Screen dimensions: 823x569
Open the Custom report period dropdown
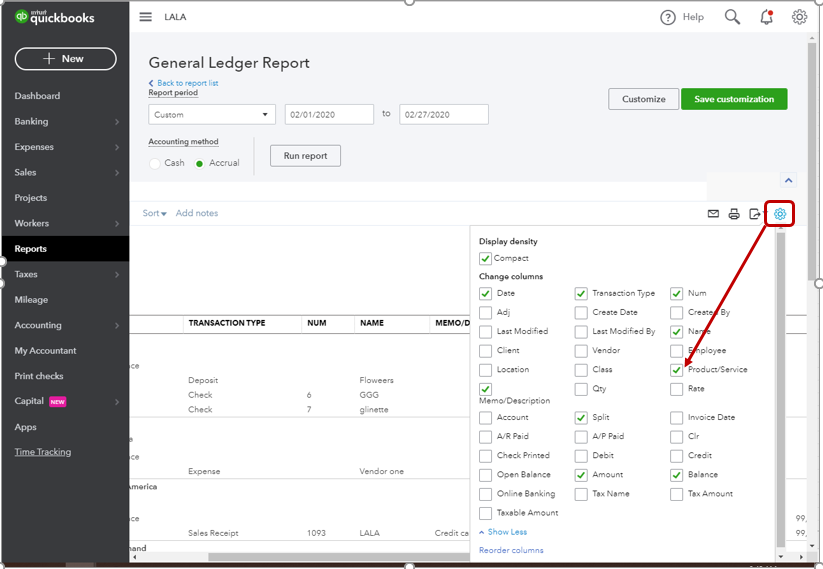(212, 114)
